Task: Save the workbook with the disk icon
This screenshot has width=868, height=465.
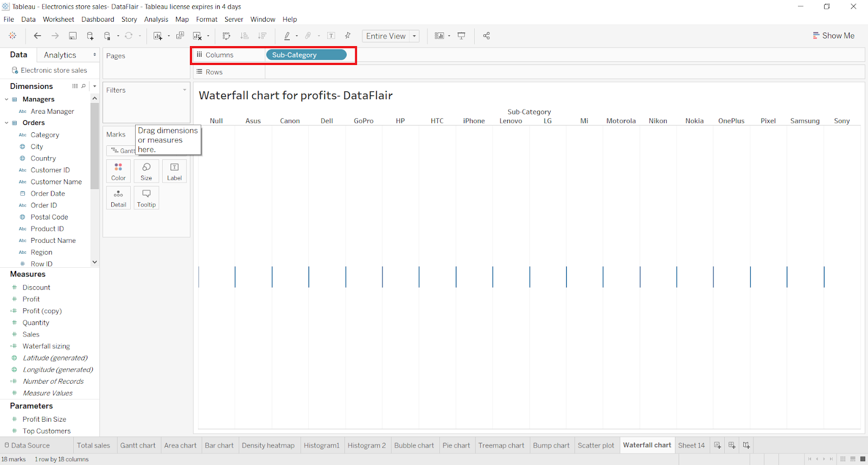Action: click(x=73, y=36)
